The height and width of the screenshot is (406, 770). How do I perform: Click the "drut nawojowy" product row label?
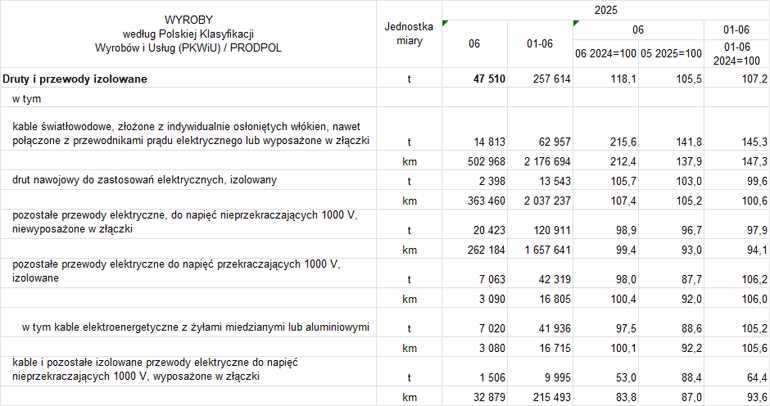[144, 179]
